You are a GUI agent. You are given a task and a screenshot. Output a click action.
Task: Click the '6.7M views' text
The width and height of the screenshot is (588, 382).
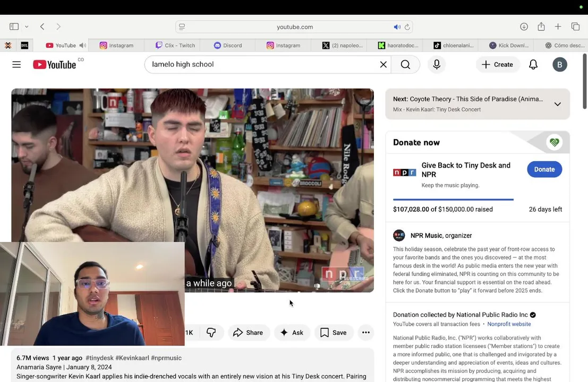tap(32, 358)
